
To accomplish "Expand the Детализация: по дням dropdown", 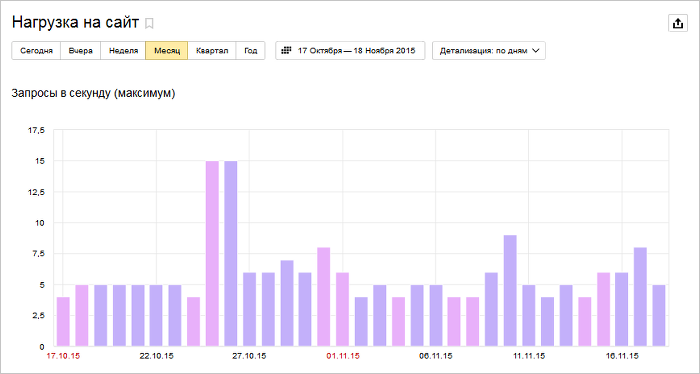I will click(489, 50).
